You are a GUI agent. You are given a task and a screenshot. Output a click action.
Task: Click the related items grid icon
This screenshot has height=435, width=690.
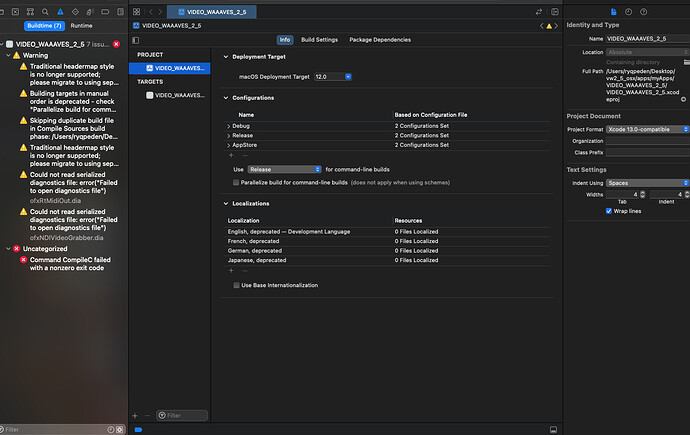pyautogui.click(x=136, y=12)
